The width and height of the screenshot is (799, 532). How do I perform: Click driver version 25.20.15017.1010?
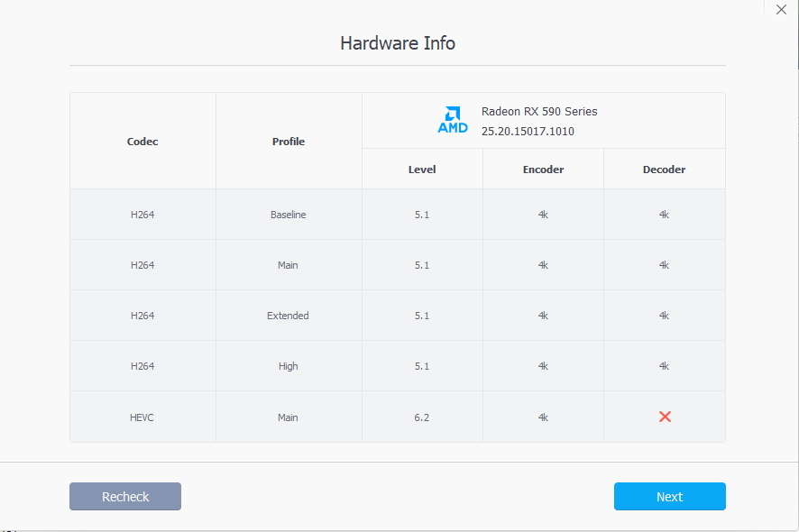pos(528,131)
